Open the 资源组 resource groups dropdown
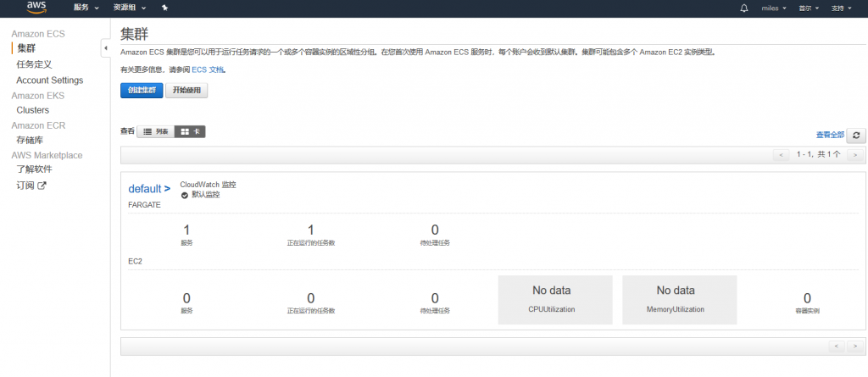868x377 pixels. click(130, 8)
